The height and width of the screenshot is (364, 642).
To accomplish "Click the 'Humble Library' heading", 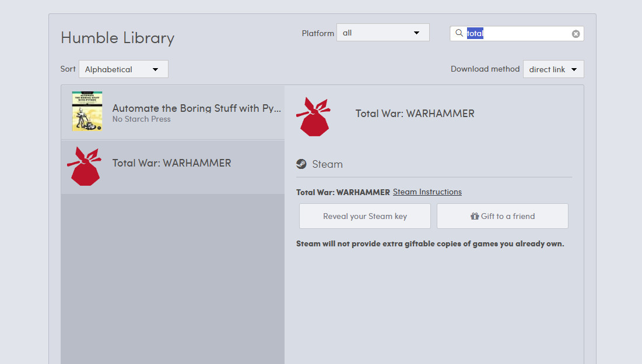I will (x=118, y=38).
